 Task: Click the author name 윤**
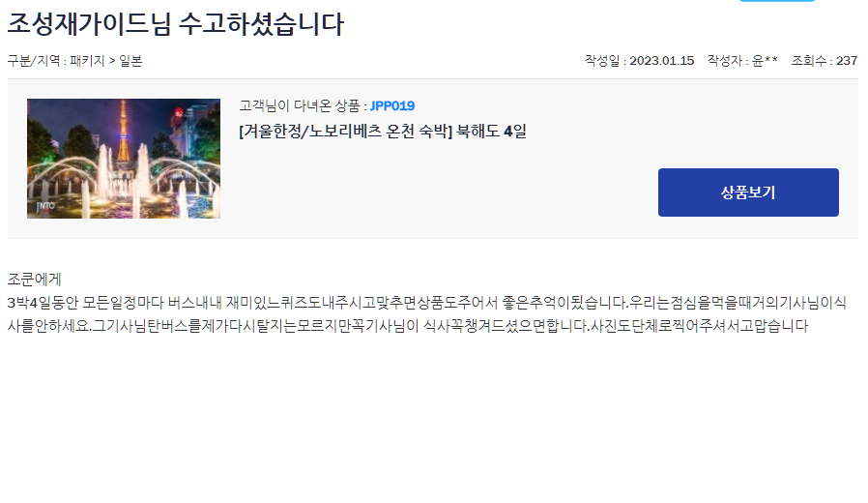click(x=765, y=61)
